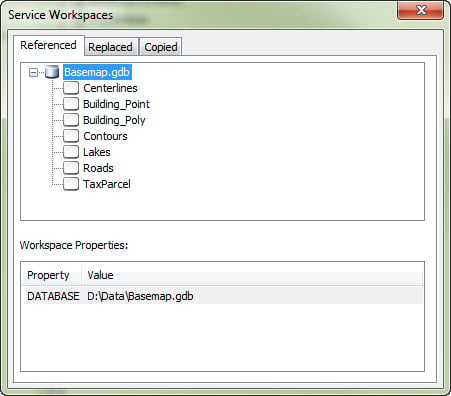The image size is (451, 396).
Task: Click the icon beside Lakes
Action: coord(71,152)
